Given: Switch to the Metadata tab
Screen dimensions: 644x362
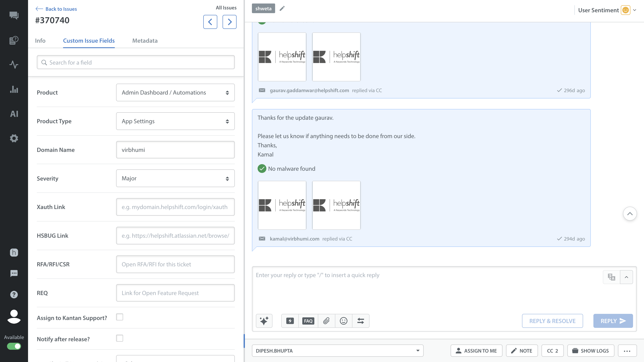Looking at the screenshot, I should pos(145,41).
